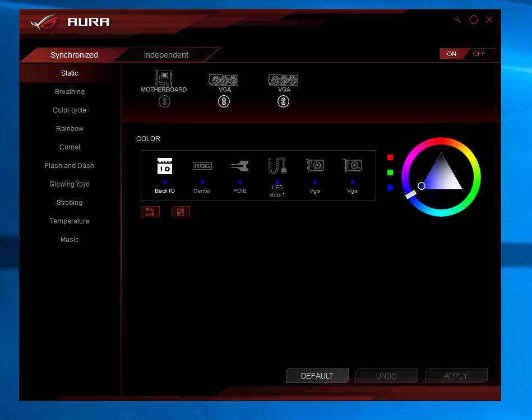
Task: Choose the PCIE lighting zone icon
Action: coord(239,166)
